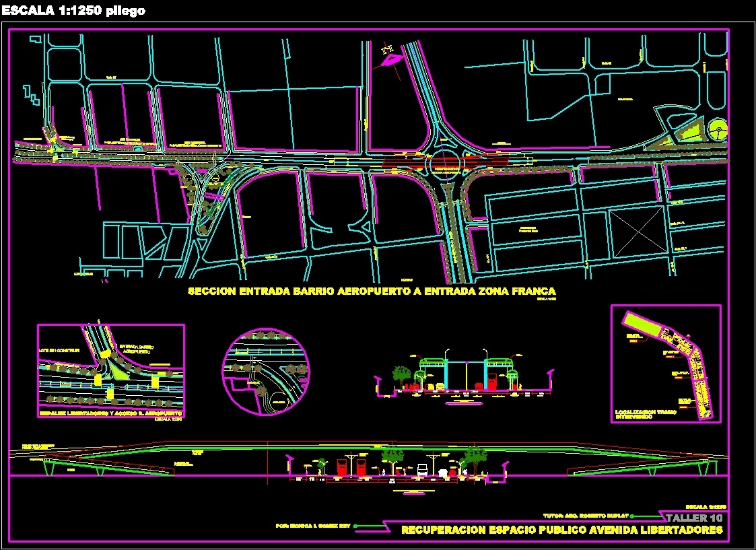Click the red bus shown in the street section

point(491,381)
